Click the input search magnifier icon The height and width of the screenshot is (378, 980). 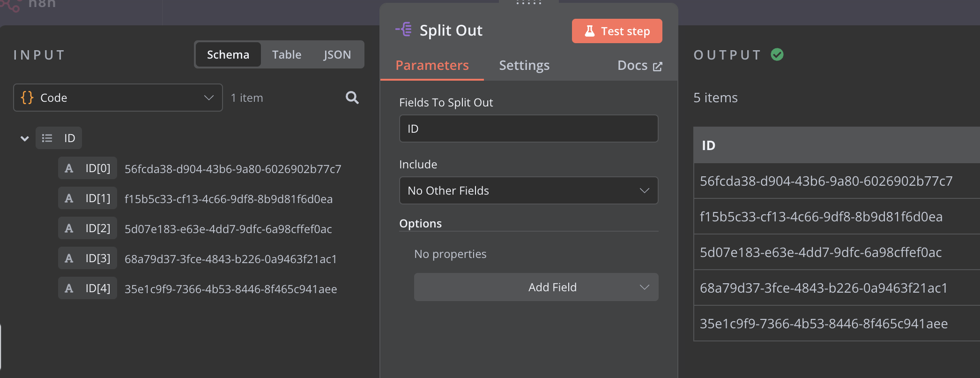pyautogui.click(x=352, y=98)
